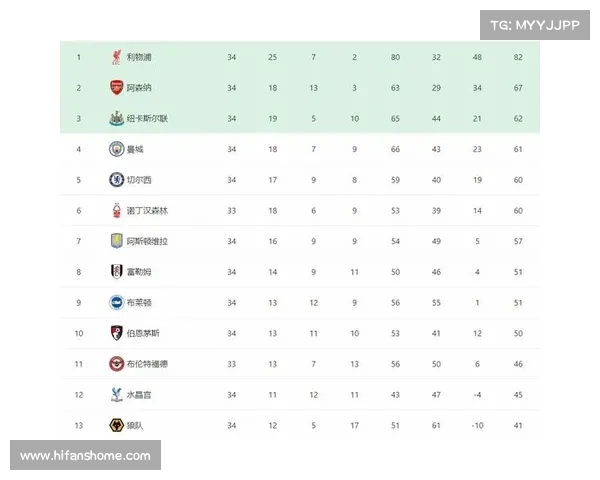Select rank 13 row number
600x480 pixels.
(x=79, y=425)
